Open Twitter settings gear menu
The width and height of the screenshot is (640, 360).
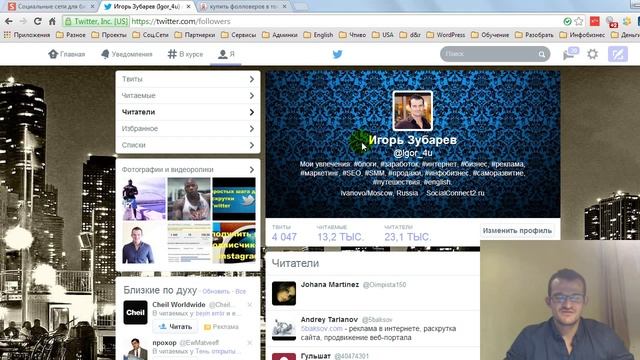point(592,54)
